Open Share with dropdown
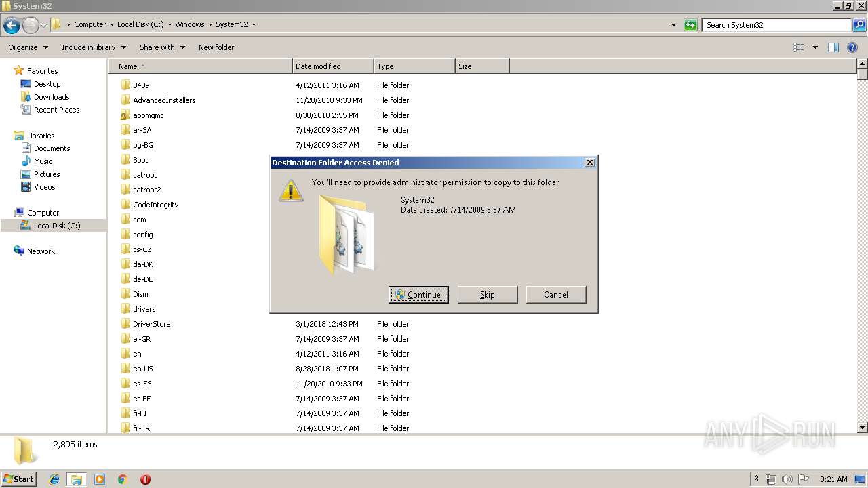 point(162,47)
